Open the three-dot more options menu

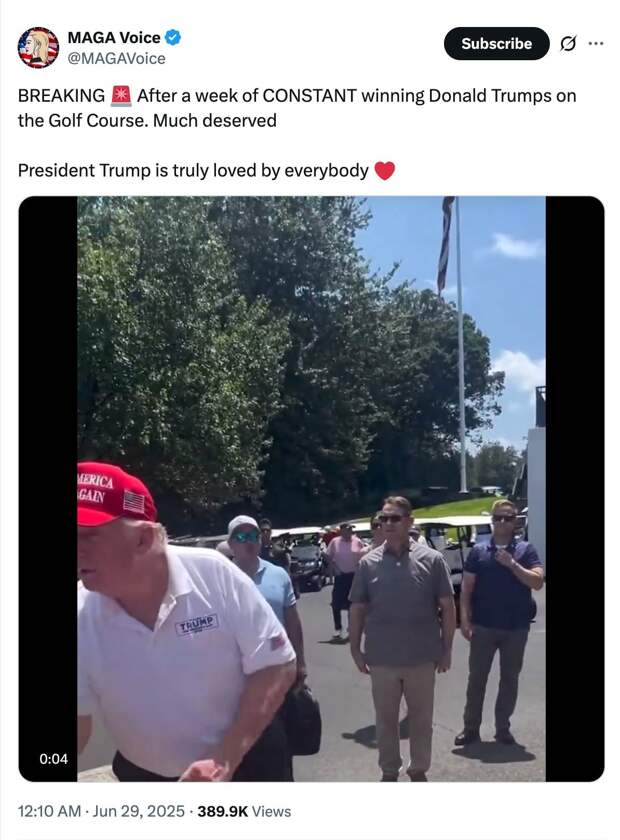596,43
